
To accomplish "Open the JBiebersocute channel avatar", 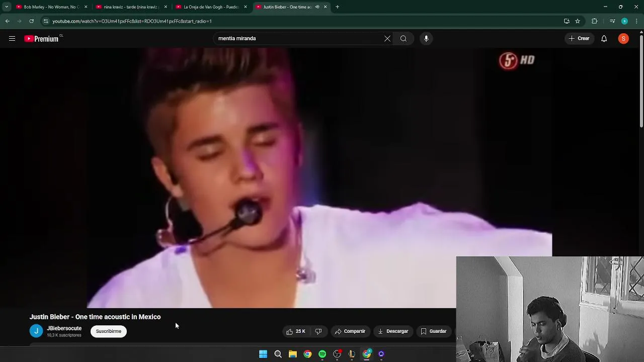I will tap(36, 331).
